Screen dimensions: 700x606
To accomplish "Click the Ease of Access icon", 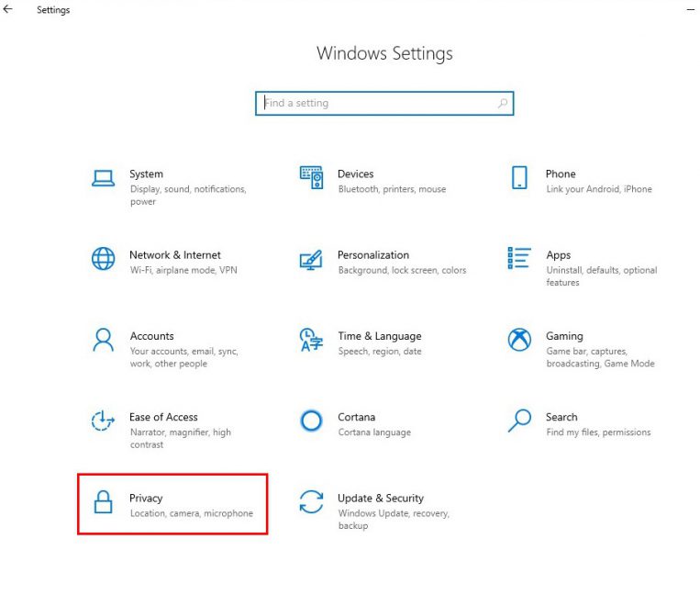I will coord(103,421).
